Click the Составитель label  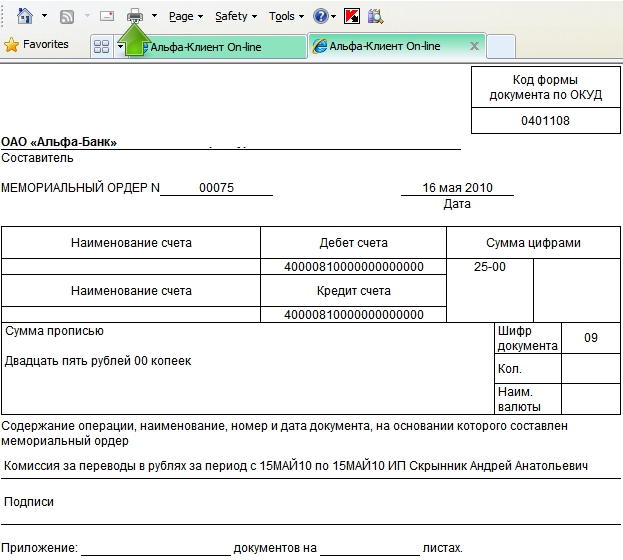[37, 158]
